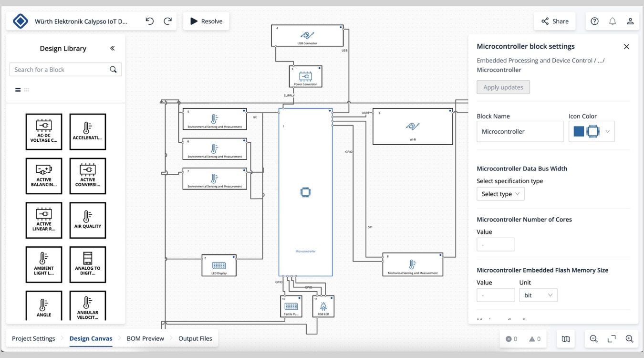Close Microcontroller block settings panel
The image size is (644, 358).
tap(626, 46)
